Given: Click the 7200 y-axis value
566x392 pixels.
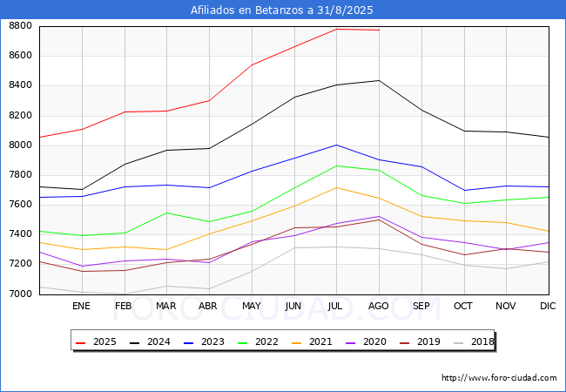Looking at the screenshot, I should (x=20, y=263).
